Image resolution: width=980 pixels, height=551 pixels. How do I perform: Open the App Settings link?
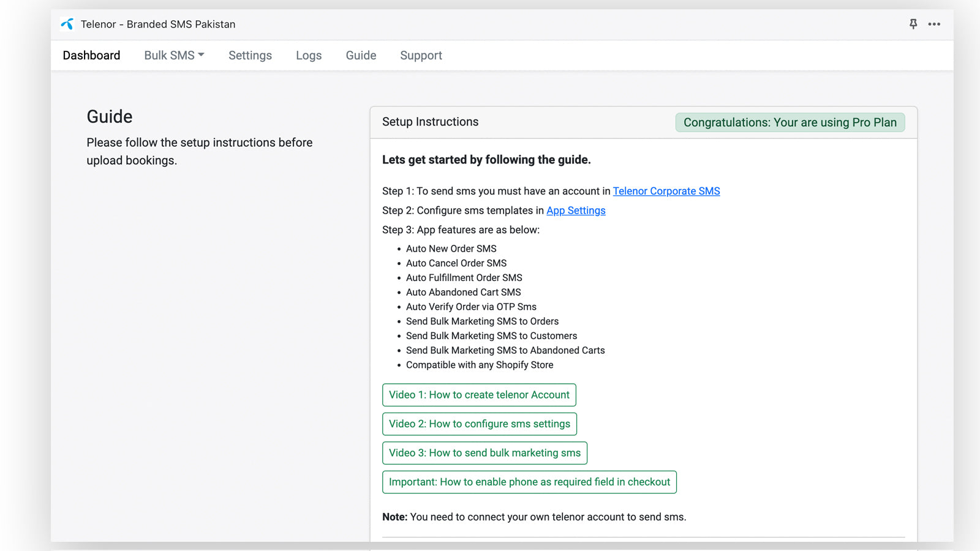pyautogui.click(x=576, y=211)
